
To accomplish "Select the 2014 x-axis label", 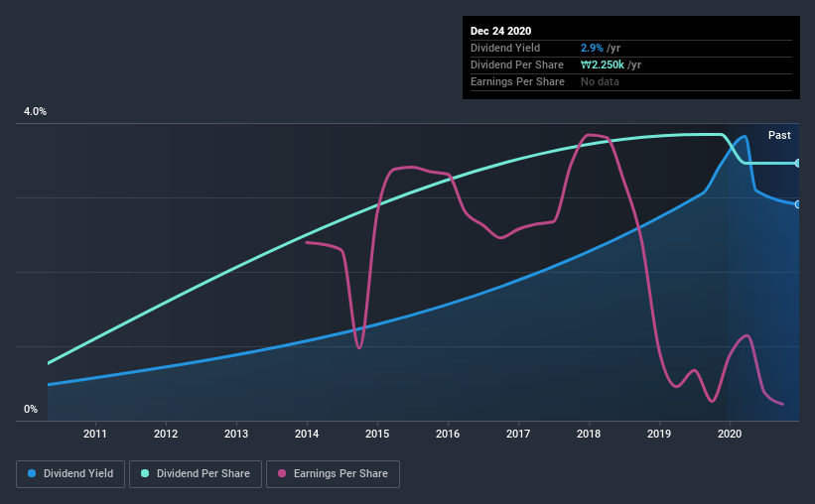I will (307, 434).
